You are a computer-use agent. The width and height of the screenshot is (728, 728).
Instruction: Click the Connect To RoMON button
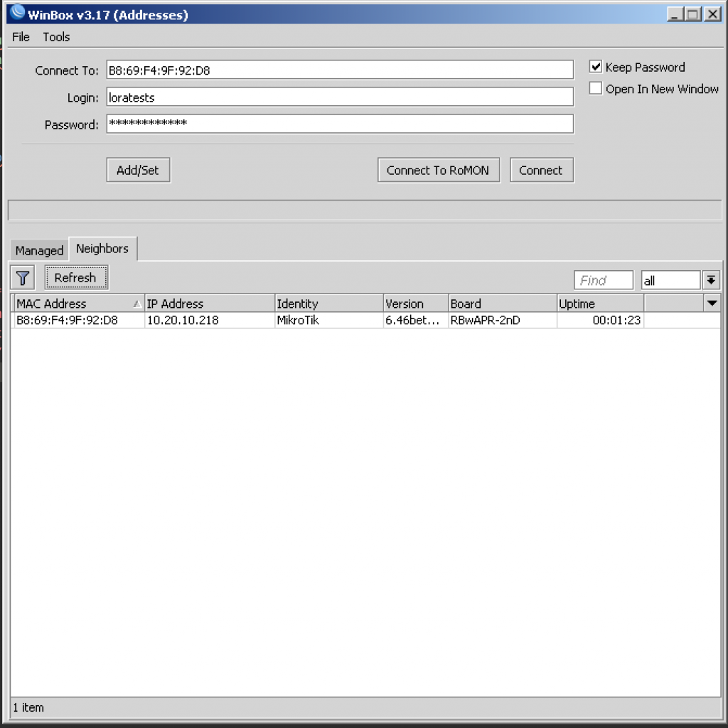[x=438, y=171]
